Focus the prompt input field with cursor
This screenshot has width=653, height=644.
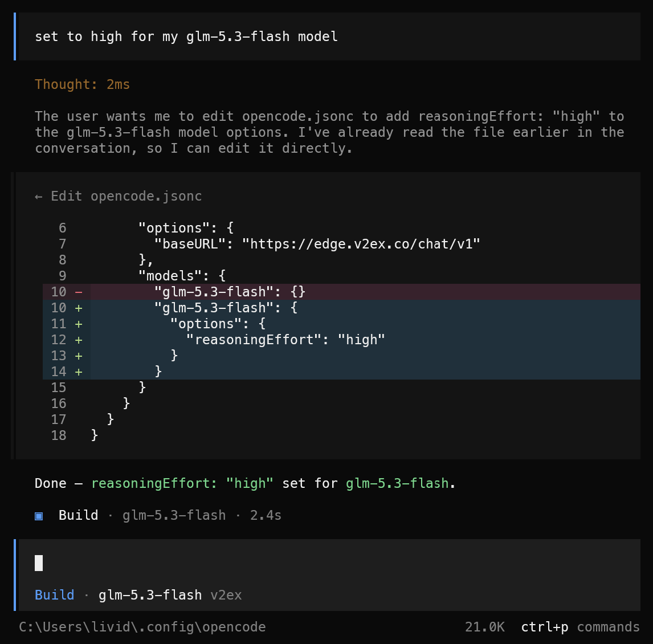point(329,563)
